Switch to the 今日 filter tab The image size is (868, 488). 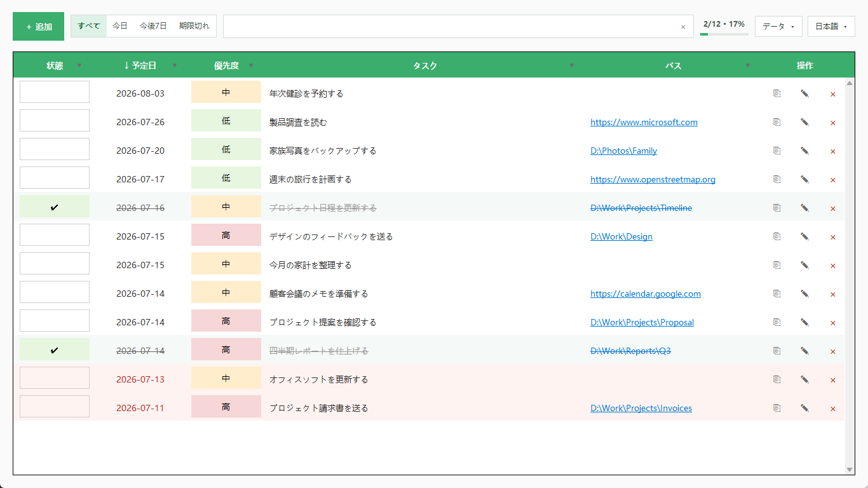coord(120,26)
